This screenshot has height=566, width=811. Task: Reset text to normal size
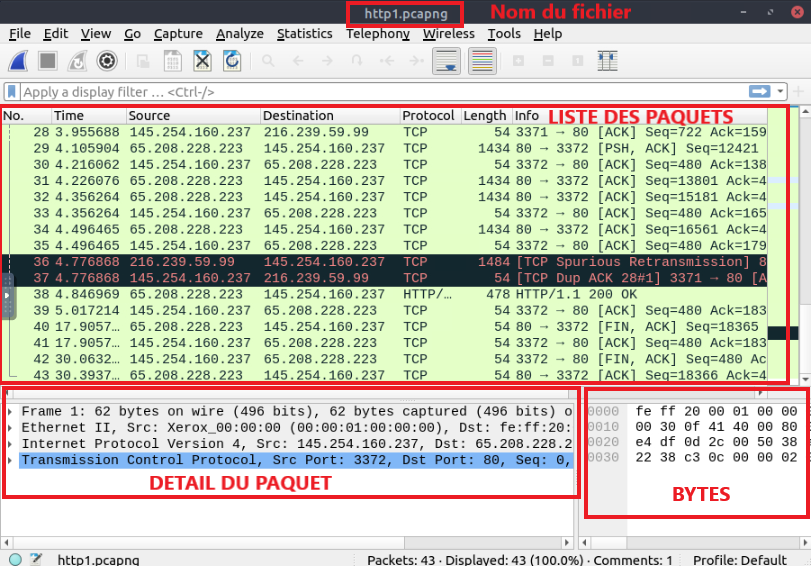click(578, 61)
